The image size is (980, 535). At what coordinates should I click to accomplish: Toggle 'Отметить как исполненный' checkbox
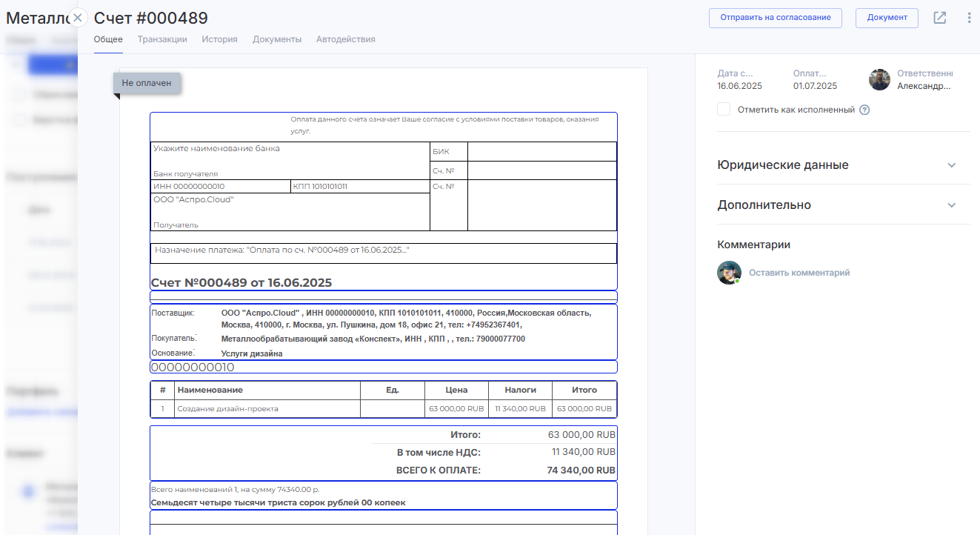tap(724, 110)
